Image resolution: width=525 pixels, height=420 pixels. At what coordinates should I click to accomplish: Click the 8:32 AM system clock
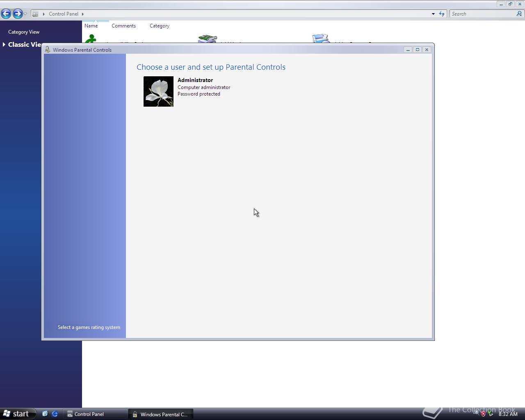[x=508, y=414]
